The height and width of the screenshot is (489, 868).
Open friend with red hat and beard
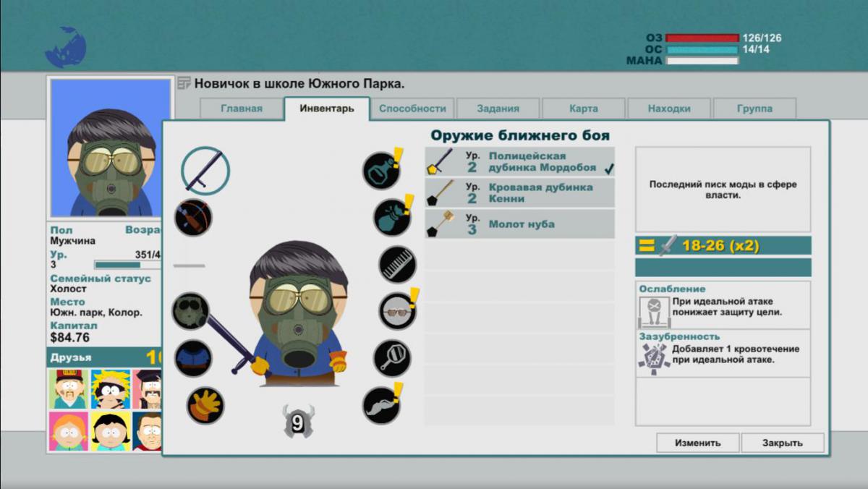(68, 389)
